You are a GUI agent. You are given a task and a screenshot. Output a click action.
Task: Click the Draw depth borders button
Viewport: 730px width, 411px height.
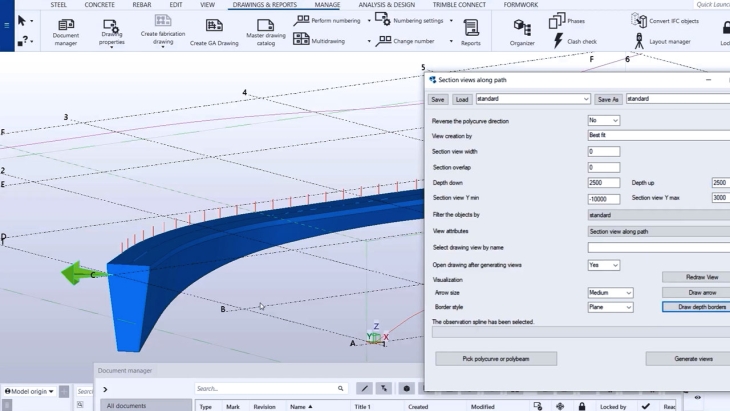[697, 307]
